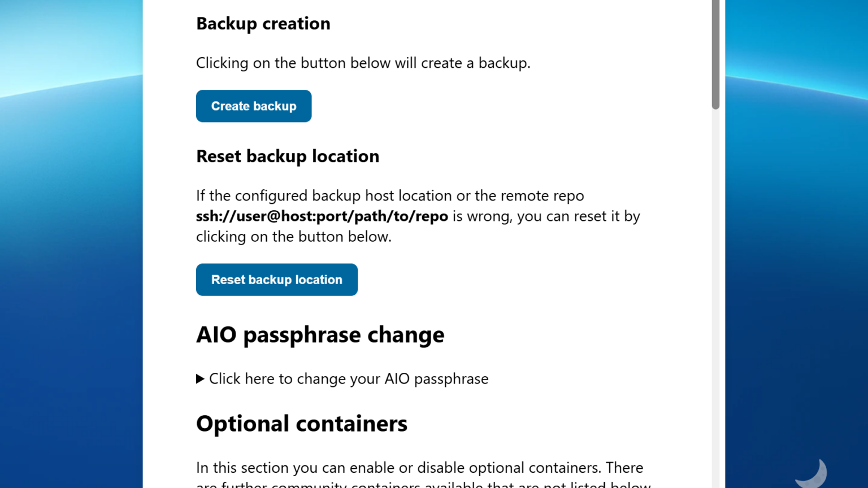Click the wallpaper area left of the page

(71, 243)
